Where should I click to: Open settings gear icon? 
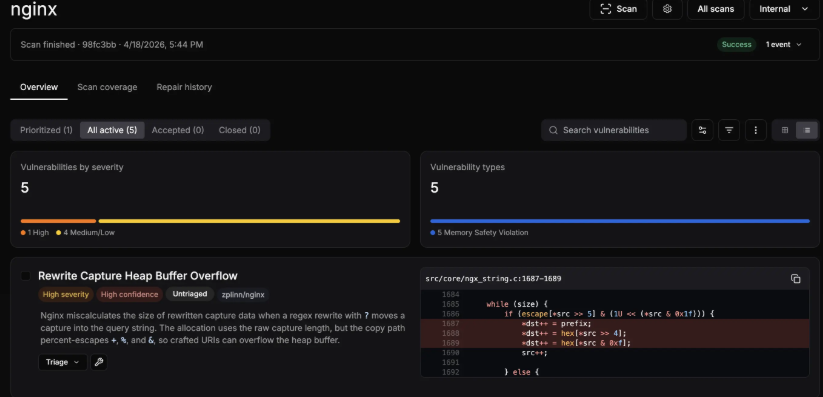tap(667, 9)
